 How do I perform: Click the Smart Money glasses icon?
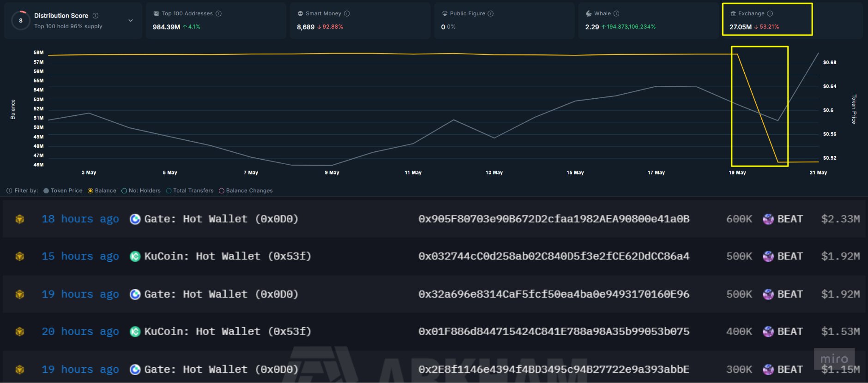click(x=301, y=14)
